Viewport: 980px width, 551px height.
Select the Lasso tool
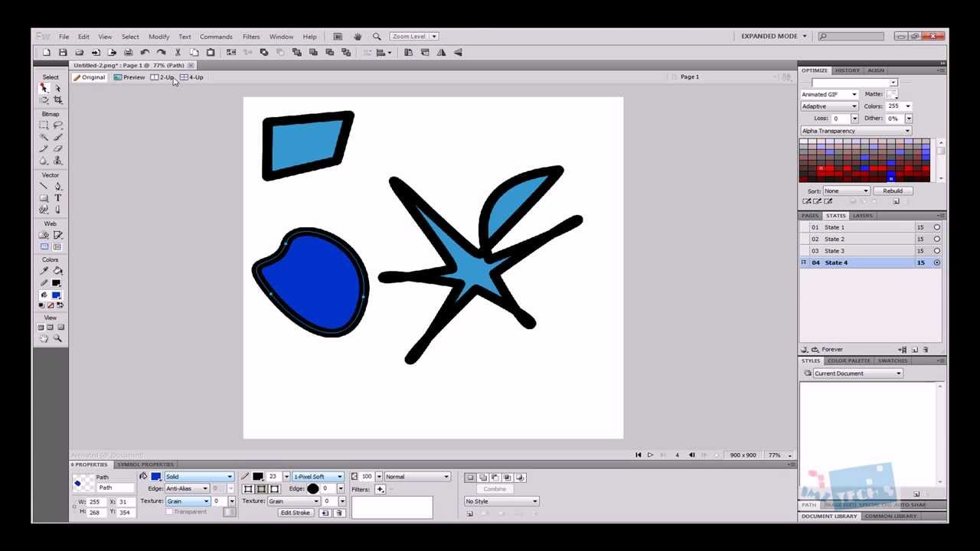click(57, 125)
